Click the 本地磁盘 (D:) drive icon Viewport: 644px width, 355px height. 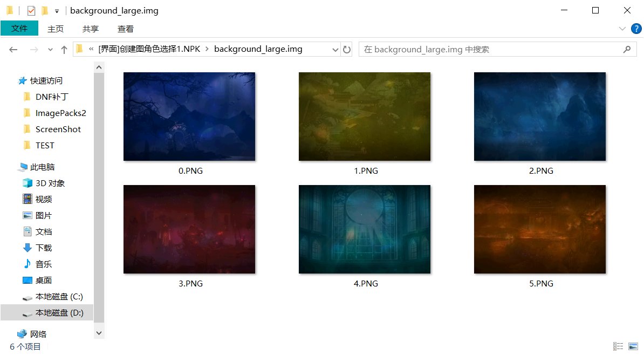click(27, 313)
